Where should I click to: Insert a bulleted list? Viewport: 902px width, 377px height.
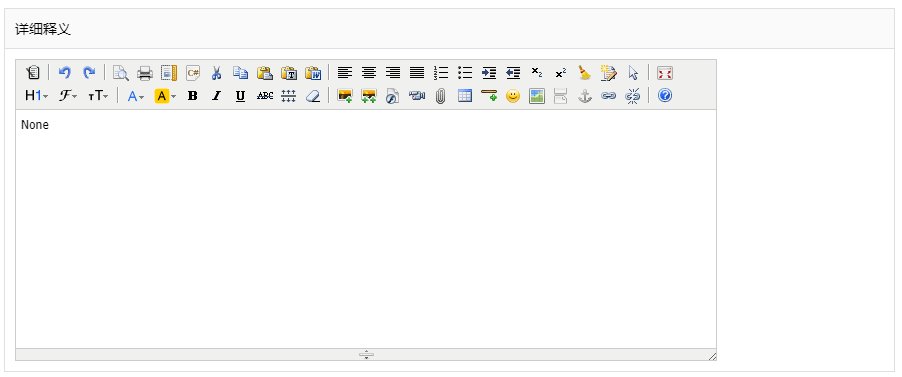pyautogui.click(x=465, y=73)
